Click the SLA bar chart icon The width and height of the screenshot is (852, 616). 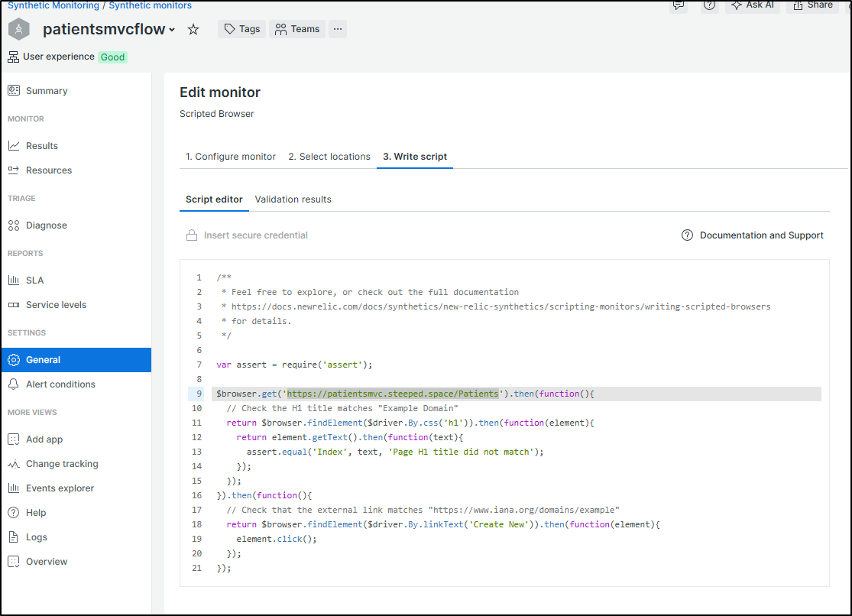(14, 280)
